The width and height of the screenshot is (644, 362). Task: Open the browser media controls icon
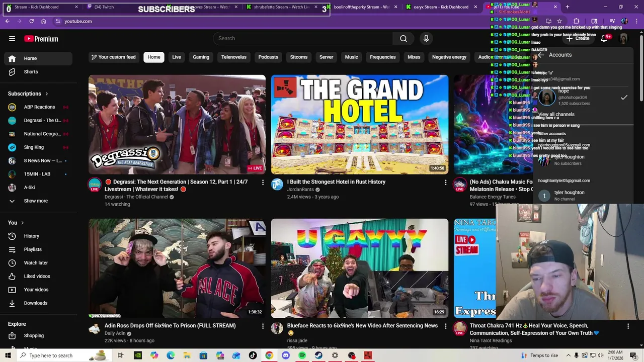point(612,21)
